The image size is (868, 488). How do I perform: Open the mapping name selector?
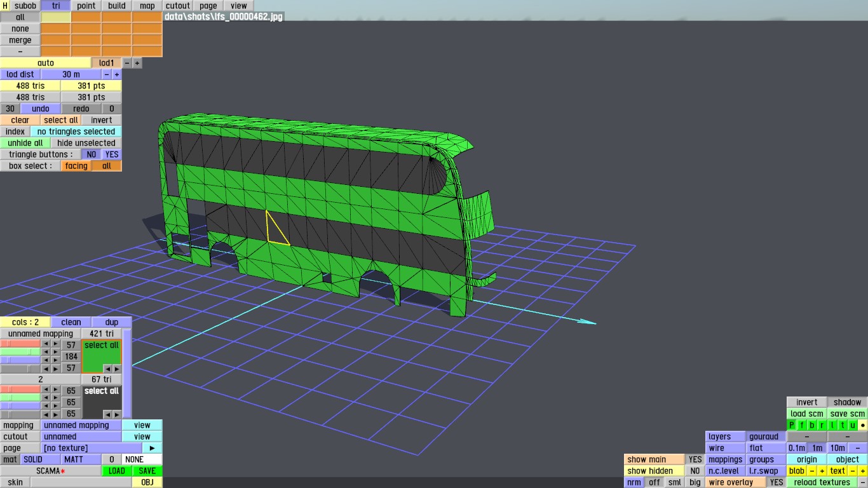[x=81, y=425]
